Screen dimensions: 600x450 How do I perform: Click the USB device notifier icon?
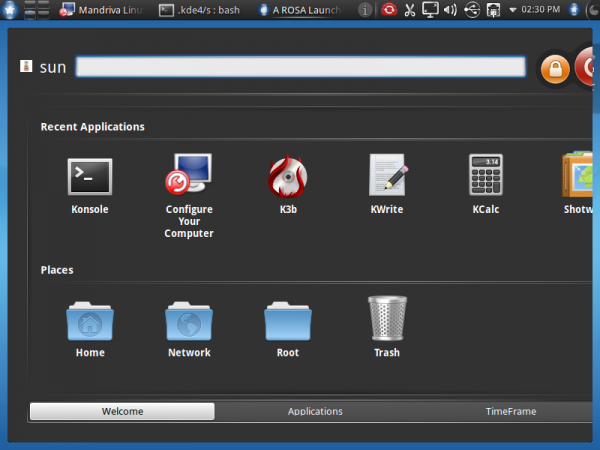click(x=472, y=10)
